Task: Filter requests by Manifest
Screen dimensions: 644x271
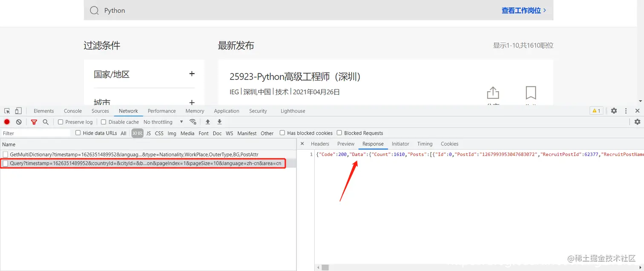Action: coord(247,133)
